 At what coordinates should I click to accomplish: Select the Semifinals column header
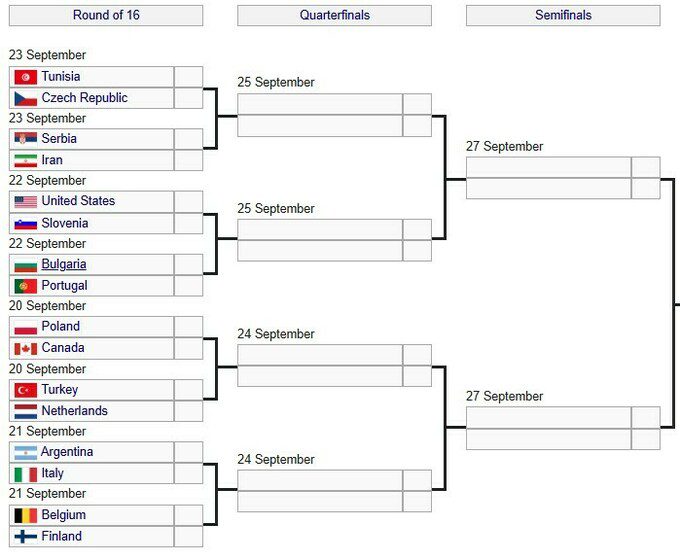coord(563,16)
